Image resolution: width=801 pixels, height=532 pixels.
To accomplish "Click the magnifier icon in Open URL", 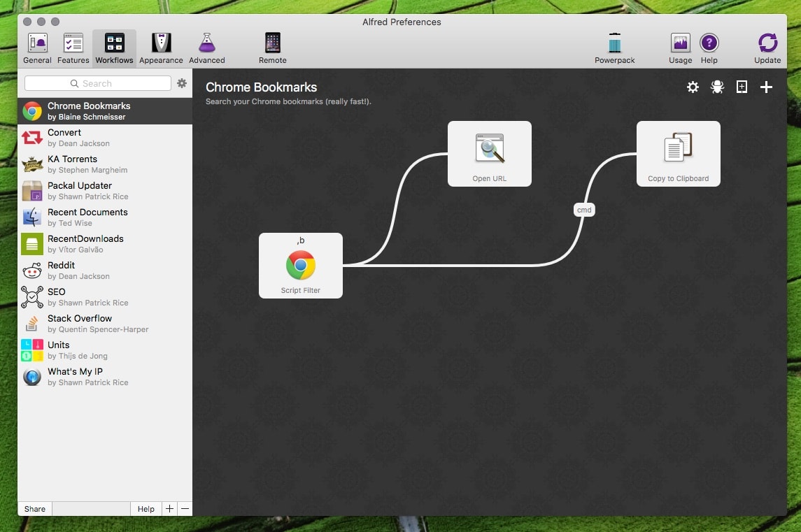I will (490, 148).
